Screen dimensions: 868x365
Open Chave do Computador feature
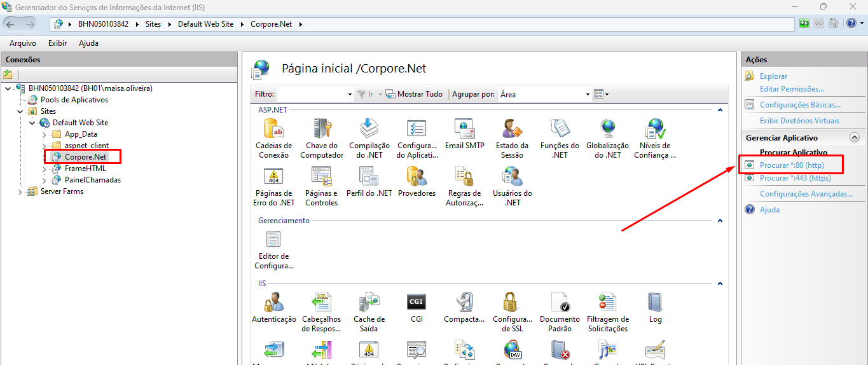pos(322,139)
